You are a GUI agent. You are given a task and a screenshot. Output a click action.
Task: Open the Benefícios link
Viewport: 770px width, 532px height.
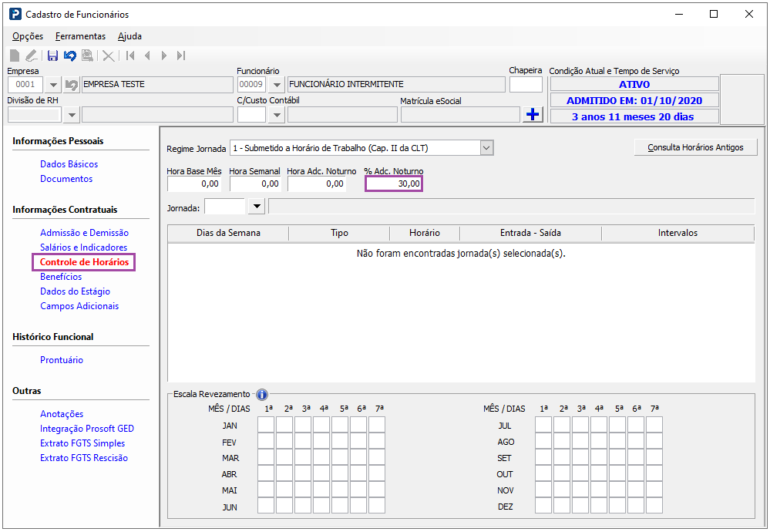pyautogui.click(x=61, y=277)
